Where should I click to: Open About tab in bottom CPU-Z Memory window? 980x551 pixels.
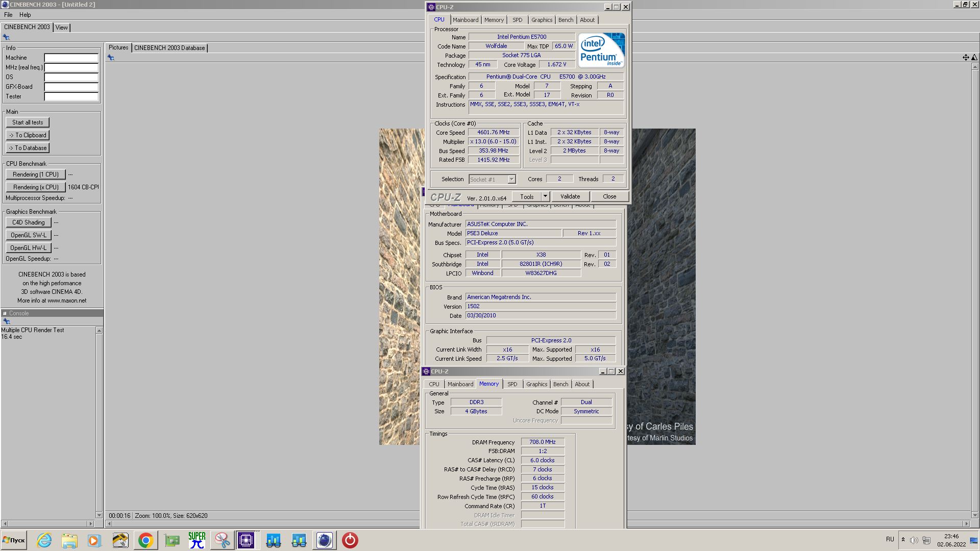point(582,384)
